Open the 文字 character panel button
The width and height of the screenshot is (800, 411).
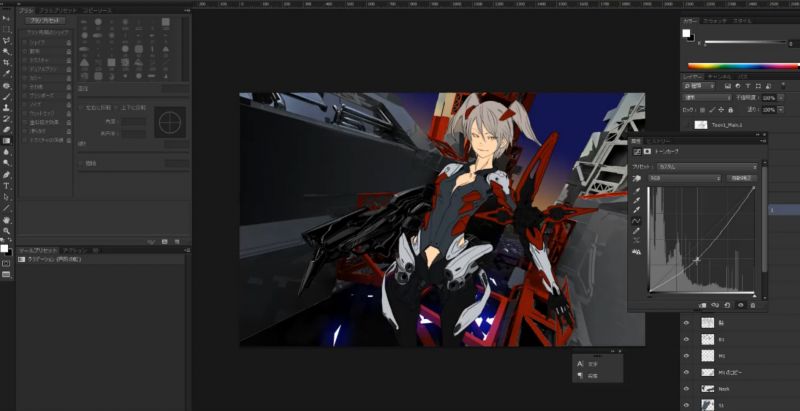(x=588, y=364)
